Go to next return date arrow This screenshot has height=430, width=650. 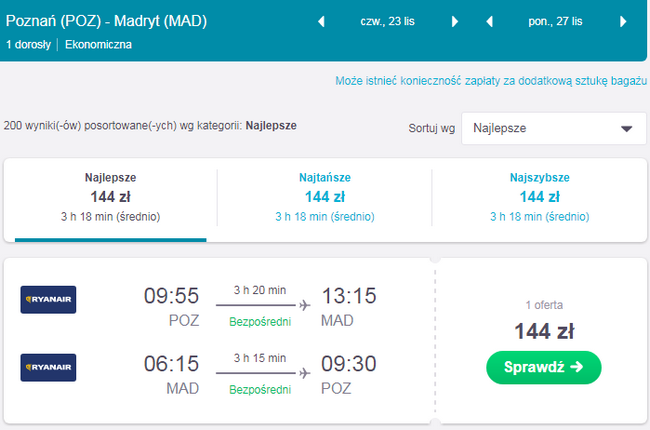pyautogui.click(x=624, y=22)
